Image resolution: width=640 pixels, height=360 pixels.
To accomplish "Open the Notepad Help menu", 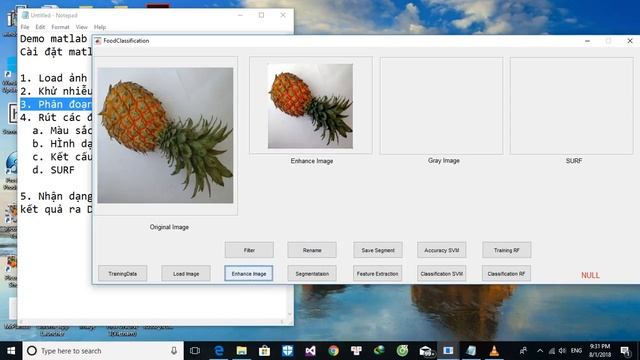I will click(x=100, y=27).
